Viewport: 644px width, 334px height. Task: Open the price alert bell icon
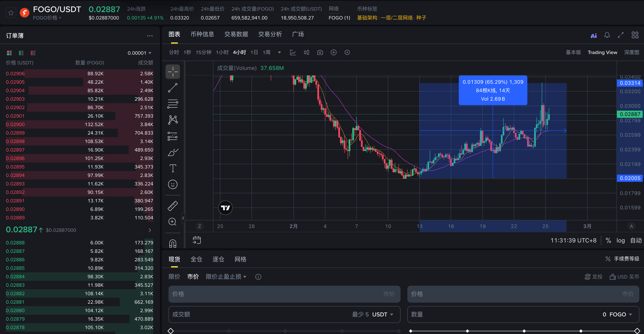pos(607,35)
